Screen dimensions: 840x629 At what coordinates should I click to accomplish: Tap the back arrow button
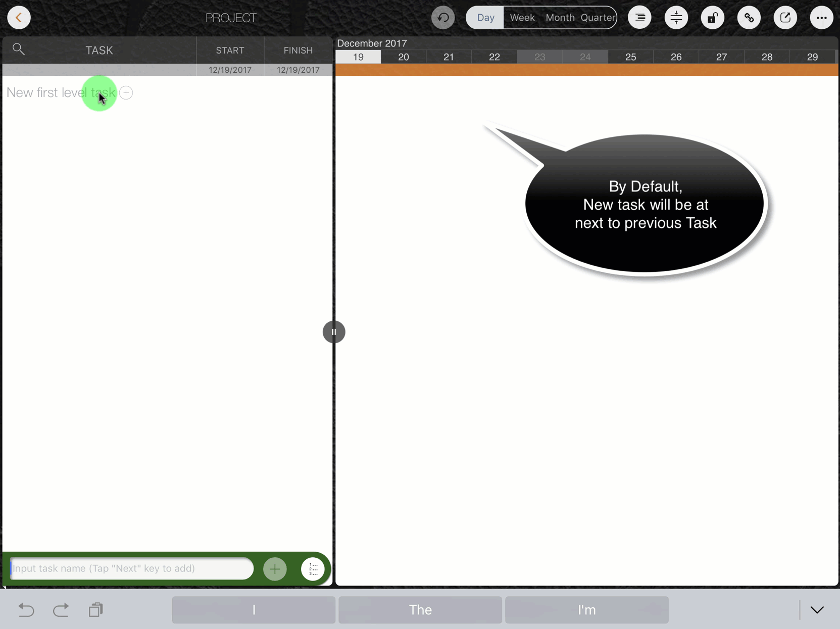coord(19,18)
